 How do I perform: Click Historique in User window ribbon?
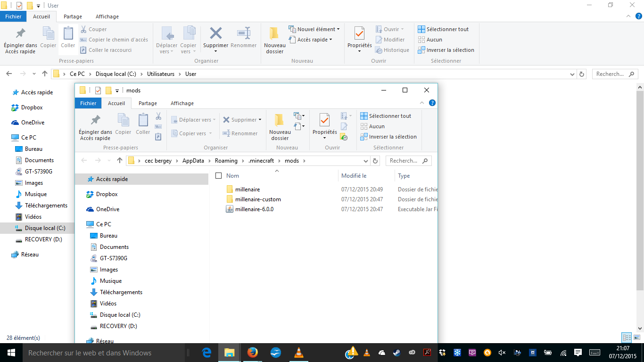point(392,50)
